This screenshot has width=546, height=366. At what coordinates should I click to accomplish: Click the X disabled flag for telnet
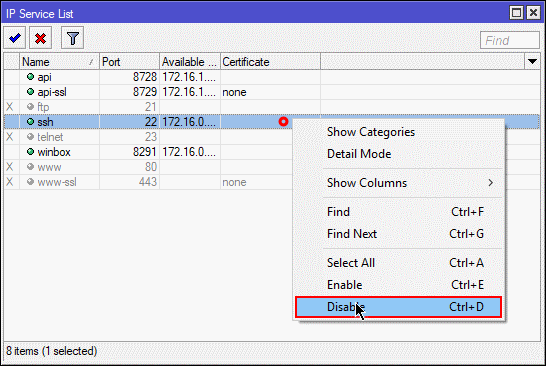(10, 137)
